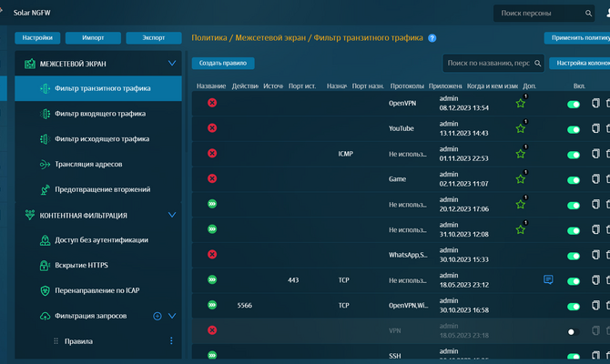Image resolution: width=610 pixels, height=364 pixels.
Task: Open Вскрытие HTTPS section
Action: (98, 266)
